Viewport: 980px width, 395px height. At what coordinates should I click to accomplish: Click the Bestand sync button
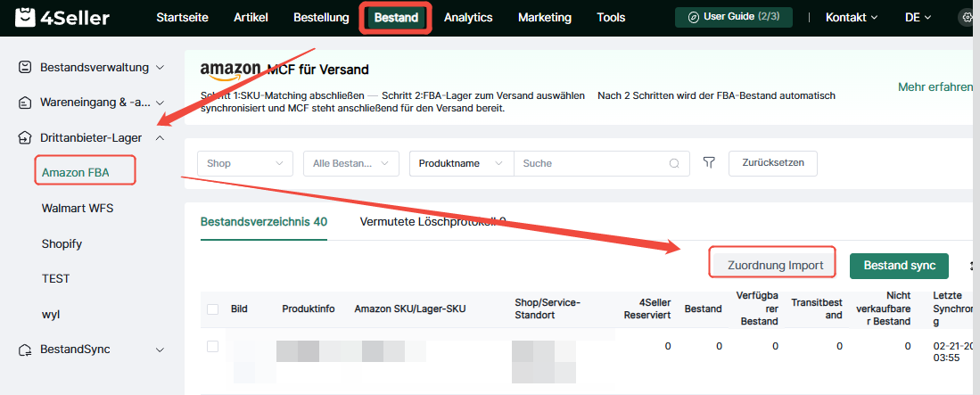(900, 265)
